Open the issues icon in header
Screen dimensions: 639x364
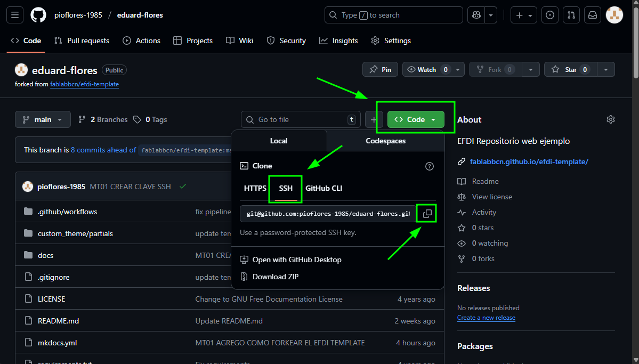click(x=550, y=15)
